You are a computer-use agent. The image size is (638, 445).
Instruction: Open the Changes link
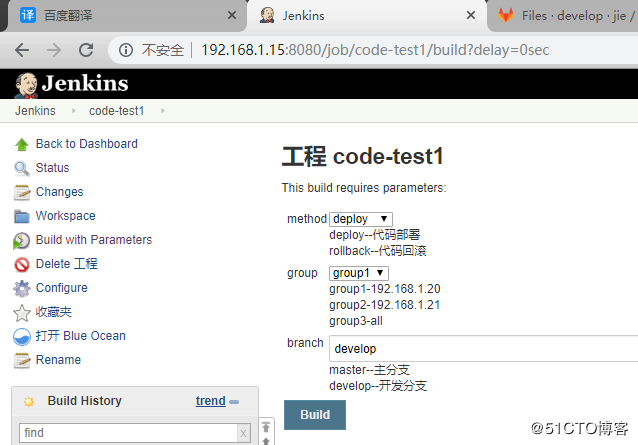pos(59,192)
